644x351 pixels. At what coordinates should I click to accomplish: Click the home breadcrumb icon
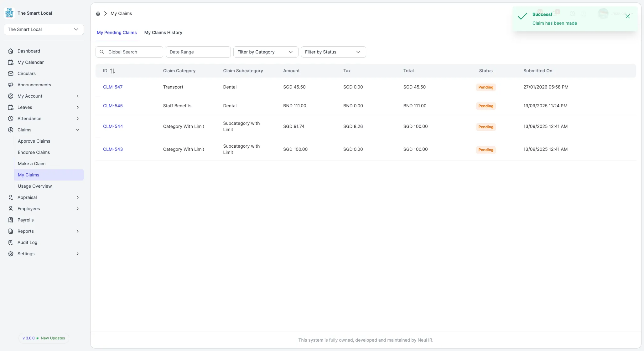[98, 13]
